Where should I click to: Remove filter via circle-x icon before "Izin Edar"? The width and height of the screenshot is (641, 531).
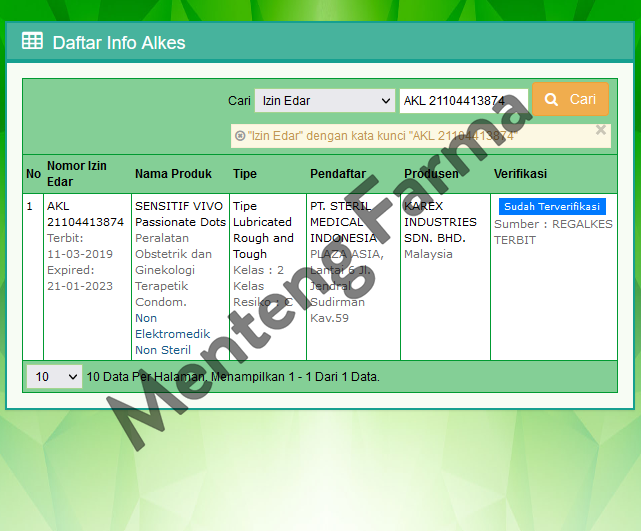click(240, 136)
